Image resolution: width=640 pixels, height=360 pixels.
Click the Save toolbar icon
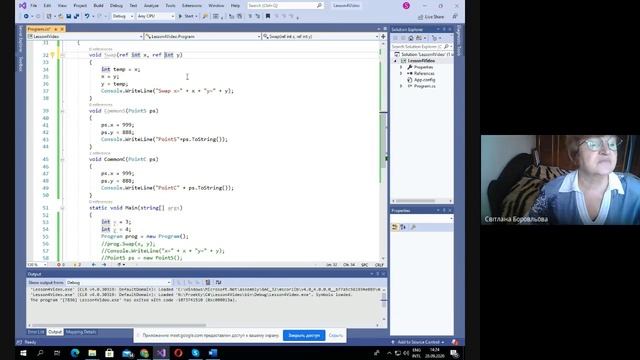click(69, 16)
